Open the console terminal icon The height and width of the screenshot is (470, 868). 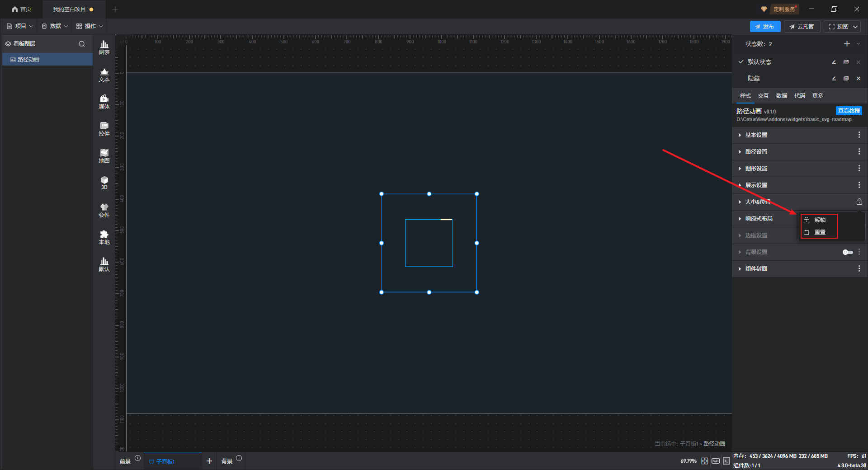coord(726,461)
